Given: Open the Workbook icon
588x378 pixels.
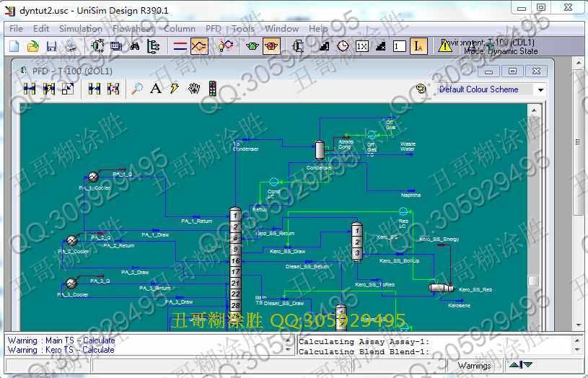Looking at the screenshot, I should 116,46.
